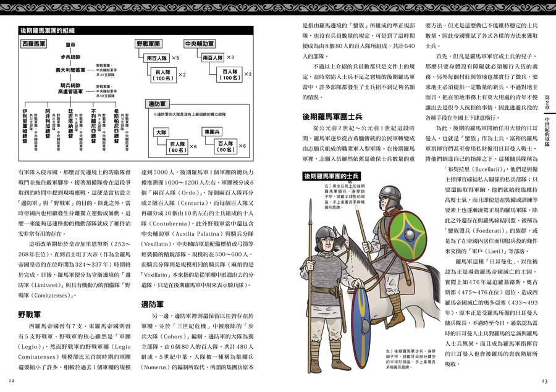Click the 百人隊 (80名) ×8 box
Screen dimensions: 556x392
pos(225,146)
